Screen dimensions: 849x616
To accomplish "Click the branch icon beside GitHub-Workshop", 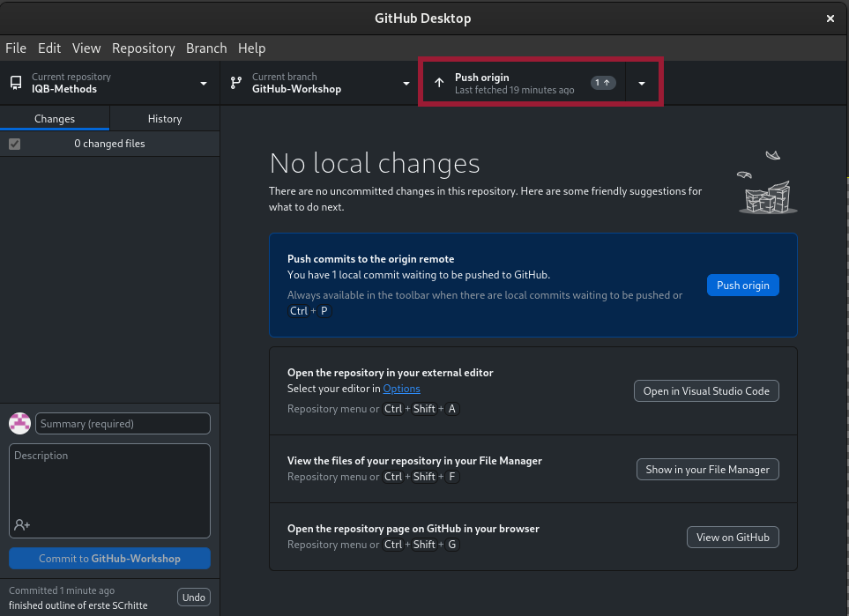I will [235, 83].
